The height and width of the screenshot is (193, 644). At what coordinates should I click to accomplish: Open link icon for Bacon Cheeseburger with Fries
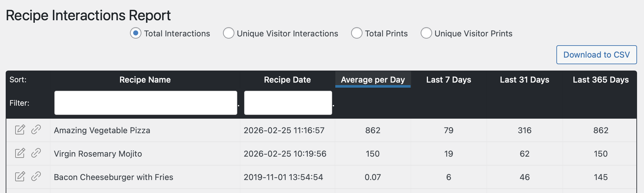click(36, 177)
